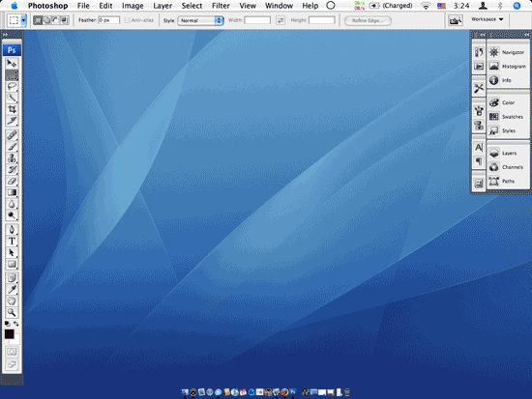Image resolution: width=532 pixels, height=399 pixels.
Task: Enable Intersect with Selection mode
Action: (x=65, y=20)
